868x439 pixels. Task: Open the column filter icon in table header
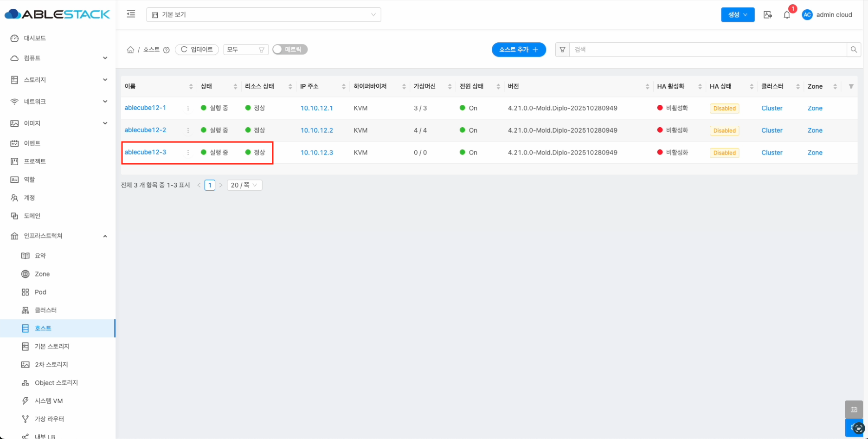coord(851,86)
